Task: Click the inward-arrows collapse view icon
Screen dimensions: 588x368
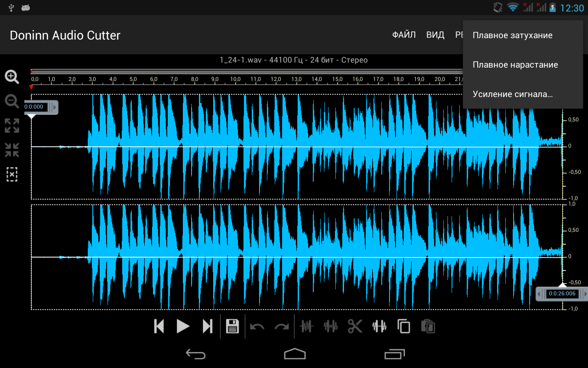Action: [12, 150]
